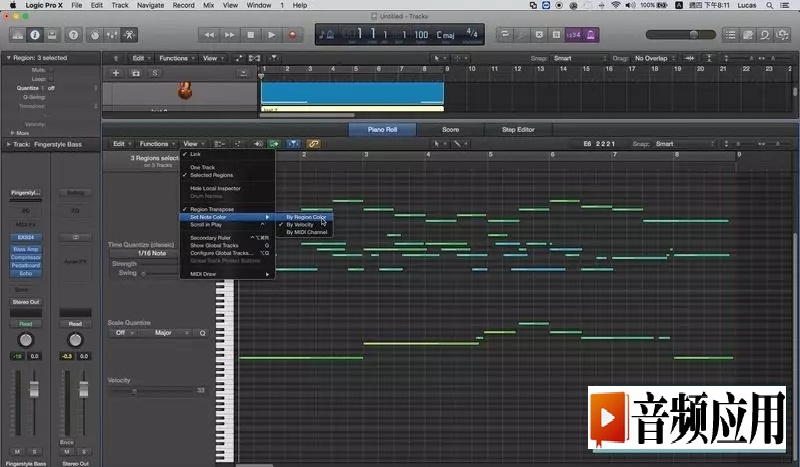
Task: Click the Compressor plugin slot
Action: 26,258
